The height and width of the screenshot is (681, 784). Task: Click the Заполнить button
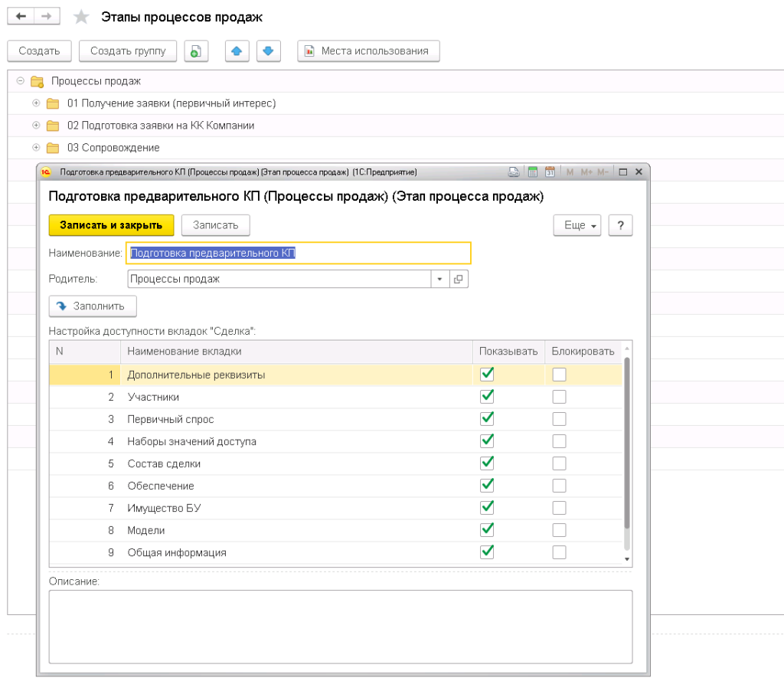coord(92,306)
